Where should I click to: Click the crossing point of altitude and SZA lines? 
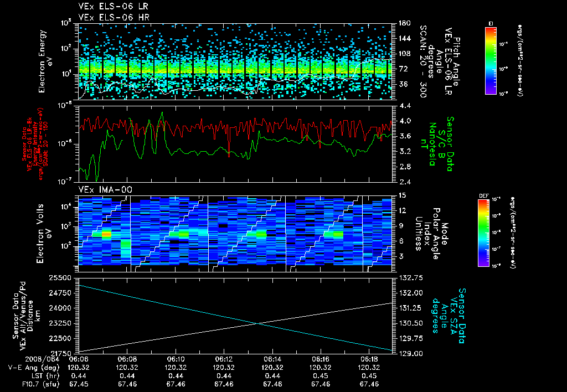point(258,324)
